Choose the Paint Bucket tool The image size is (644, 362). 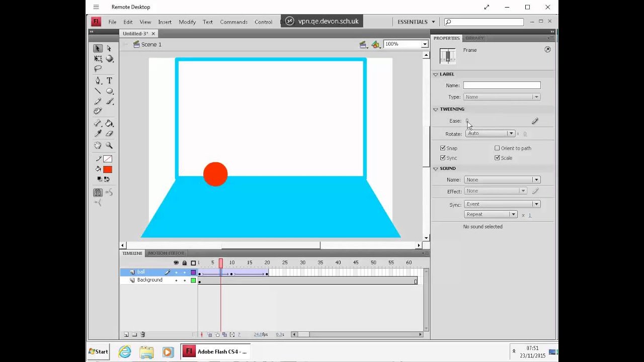[109, 123]
